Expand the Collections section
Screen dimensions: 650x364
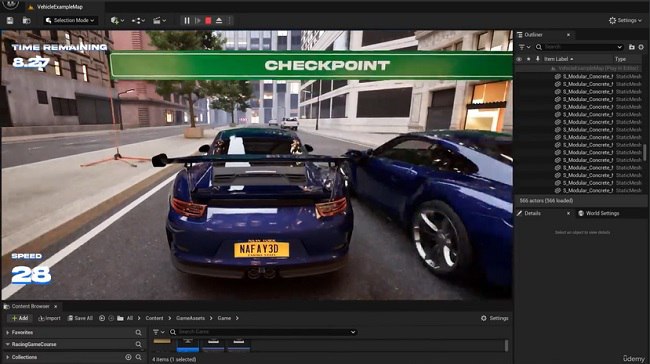coord(7,357)
